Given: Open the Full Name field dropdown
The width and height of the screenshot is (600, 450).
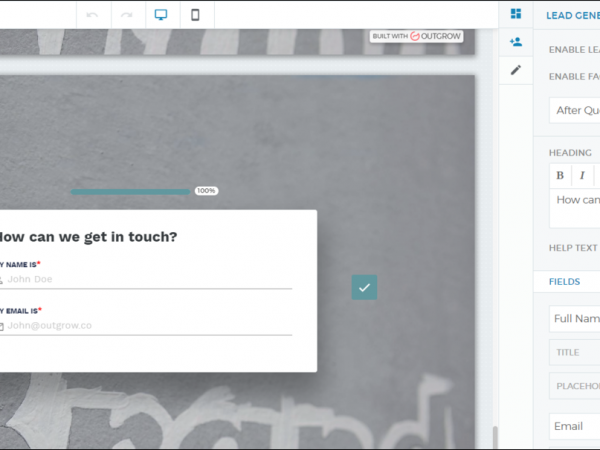Looking at the screenshot, I should pos(575,319).
